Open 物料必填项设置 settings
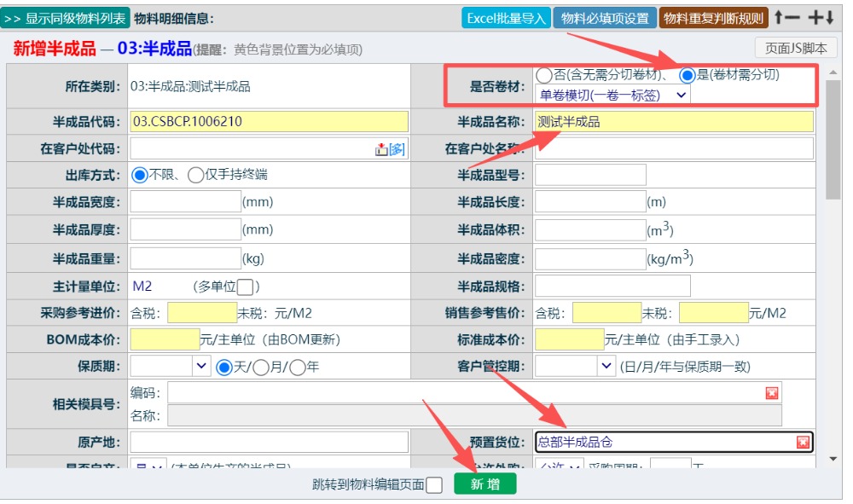The width and height of the screenshot is (853, 504). 605,18
